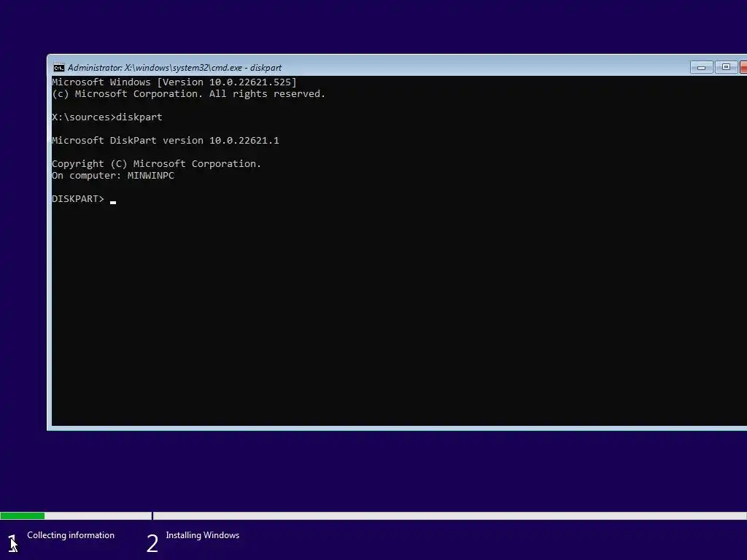Click the window title 'Administrator: X:\windows\system32\cmd.exe - diskpart'
747x560 pixels.
tap(174, 68)
